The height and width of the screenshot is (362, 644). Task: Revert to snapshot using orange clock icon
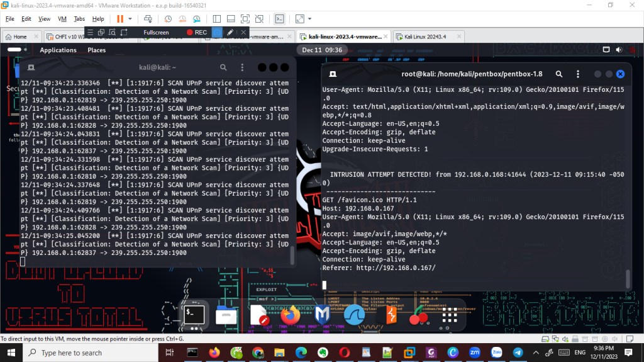tap(182, 19)
